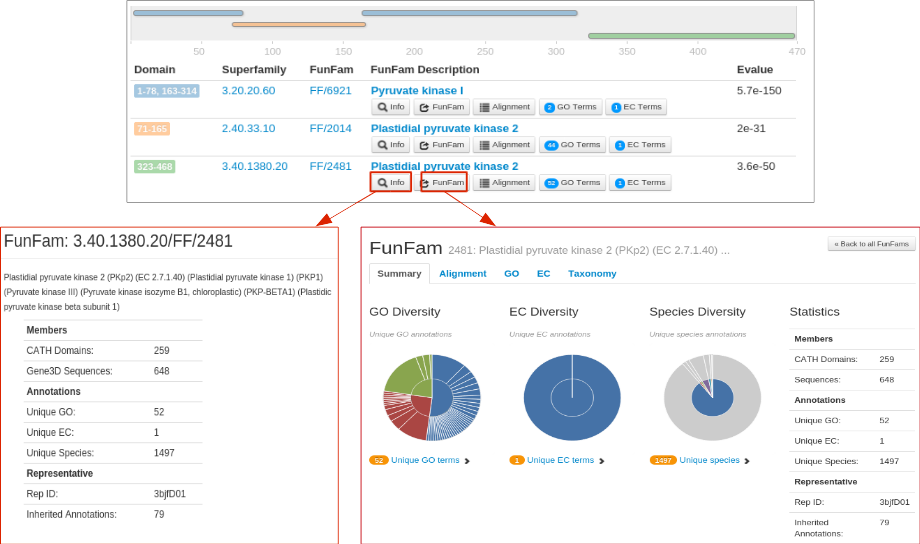Open the FunFam panel Alignment tab

click(x=462, y=274)
